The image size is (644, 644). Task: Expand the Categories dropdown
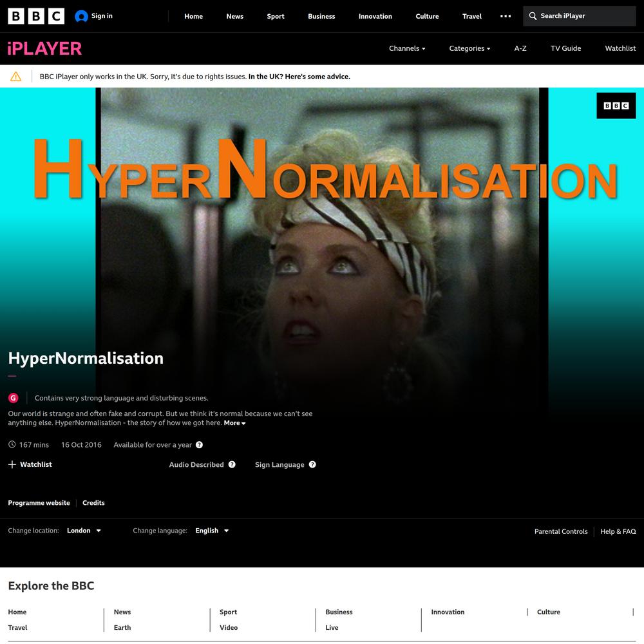469,48
